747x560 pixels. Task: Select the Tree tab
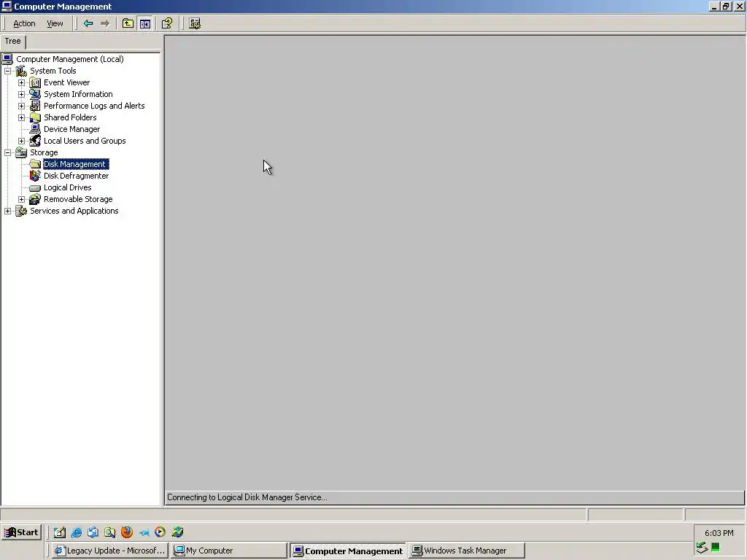pyautogui.click(x=13, y=42)
